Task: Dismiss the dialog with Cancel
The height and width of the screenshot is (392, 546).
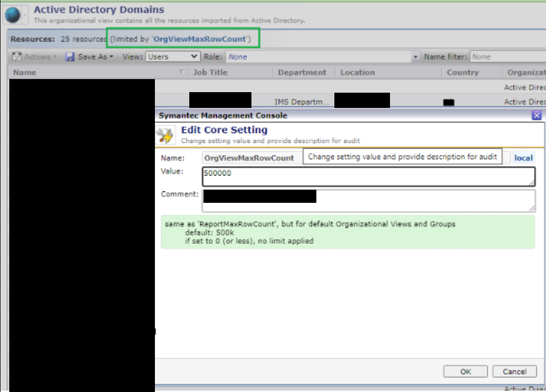Action: [514, 371]
